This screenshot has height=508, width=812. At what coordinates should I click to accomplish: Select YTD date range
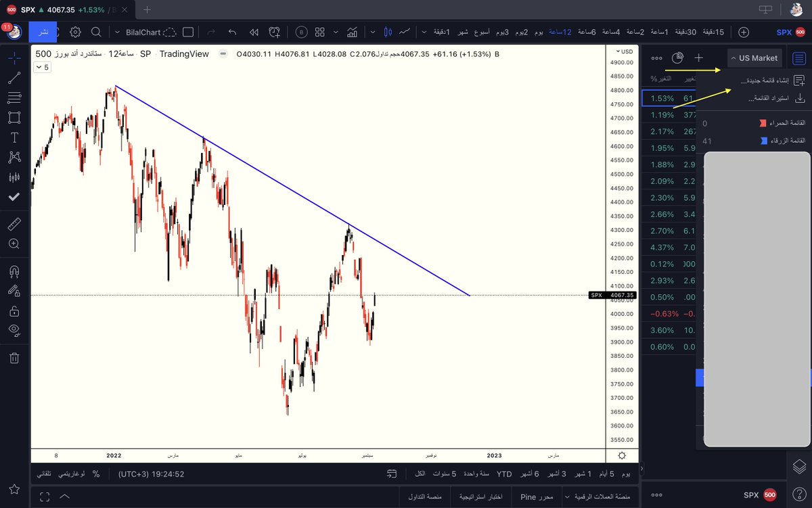[504, 474]
